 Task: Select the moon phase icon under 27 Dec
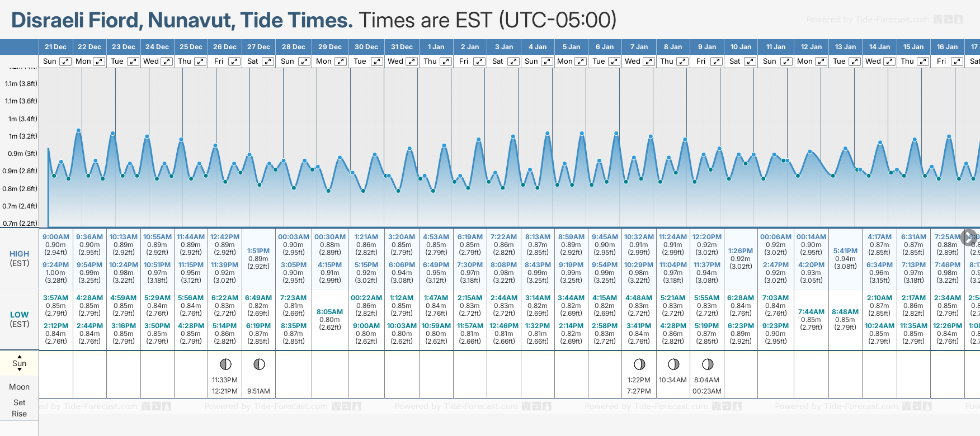click(x=259, y=364)
